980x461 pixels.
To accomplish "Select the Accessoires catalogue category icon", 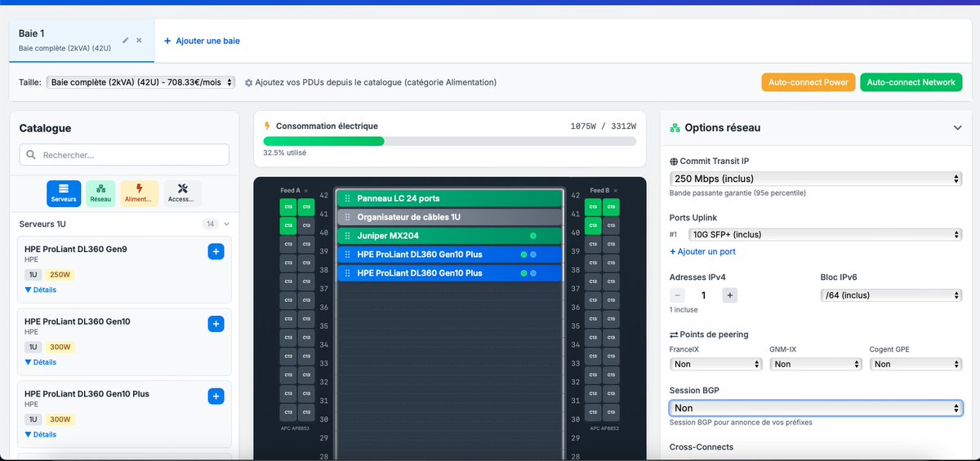I will pos(182,193).
